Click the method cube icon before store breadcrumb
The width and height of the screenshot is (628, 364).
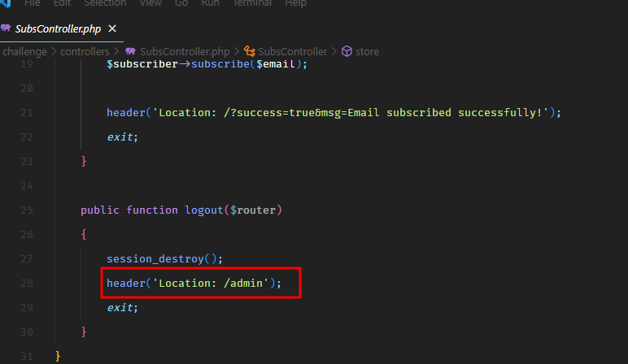click(347, 51)
